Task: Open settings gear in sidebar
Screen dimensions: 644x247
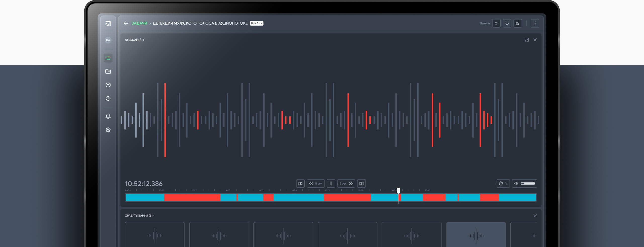Action: click(x=108, y=130)
